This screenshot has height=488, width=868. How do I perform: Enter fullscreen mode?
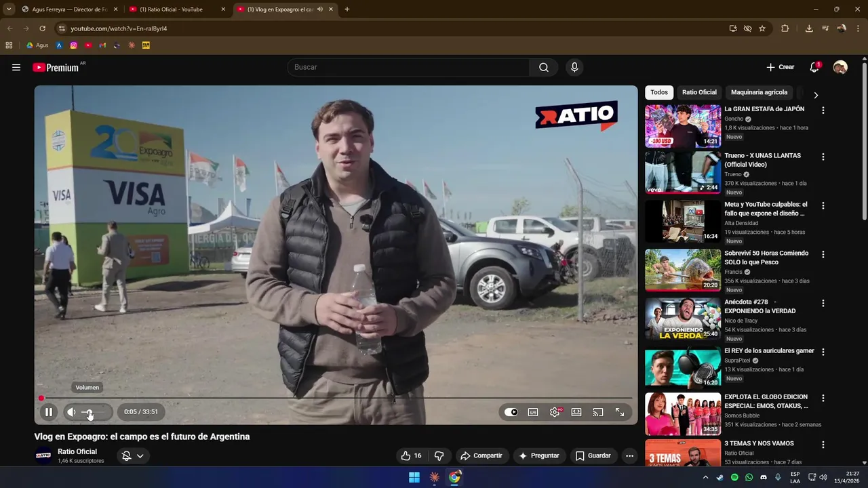click(x=620, y=412)
